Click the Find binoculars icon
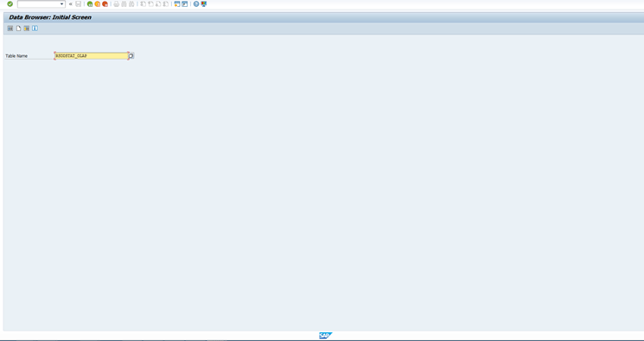This screenshot has width=644, height=341. 124,4
